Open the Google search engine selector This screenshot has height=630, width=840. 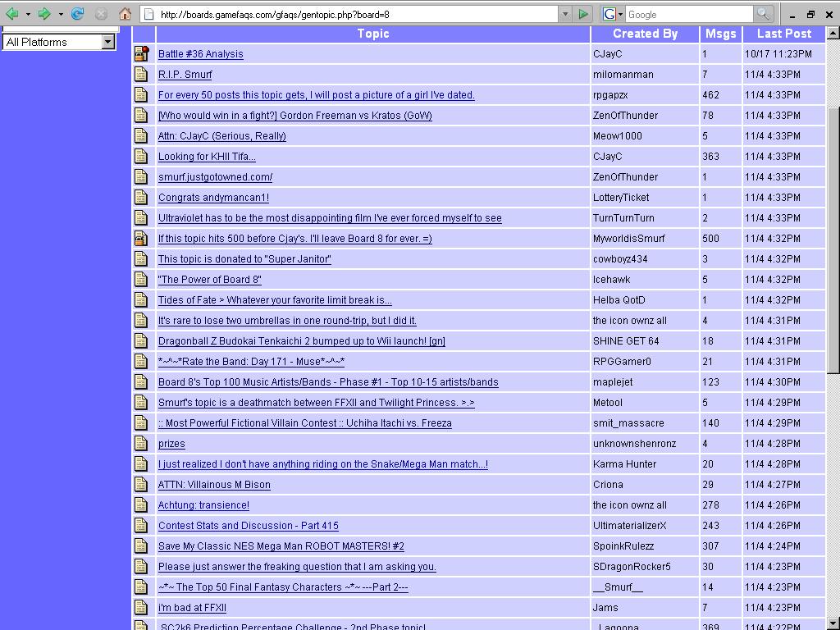(612, 14)
